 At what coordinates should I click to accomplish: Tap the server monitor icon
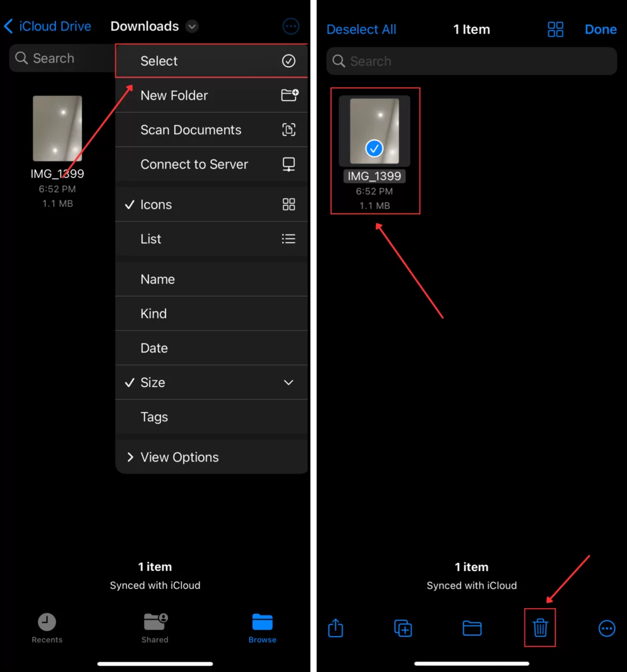click(289, 164)
